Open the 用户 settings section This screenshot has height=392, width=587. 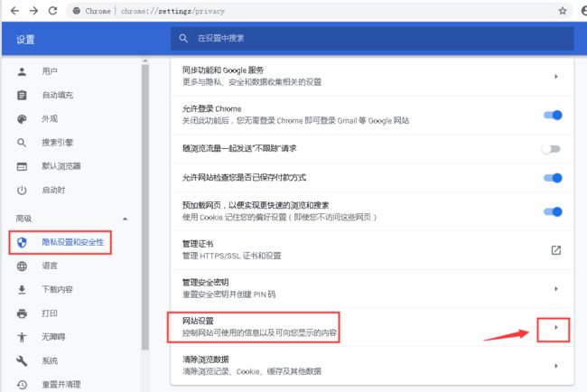pos(50,71)
